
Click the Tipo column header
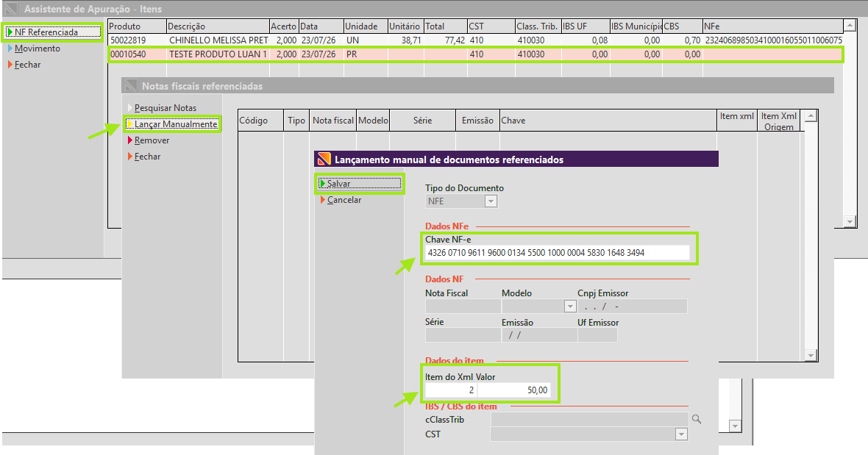(296, 121)
